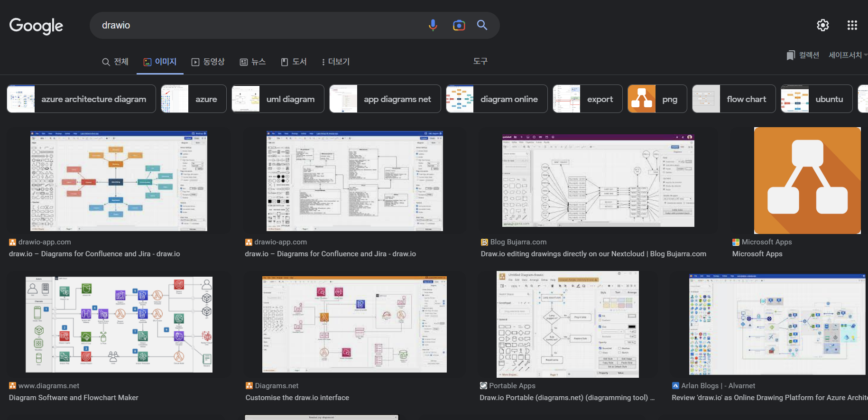The height and width of the screenshot is (420, 868).
Task: Open the 도구 tools option
Action: (x=480, y=61)
